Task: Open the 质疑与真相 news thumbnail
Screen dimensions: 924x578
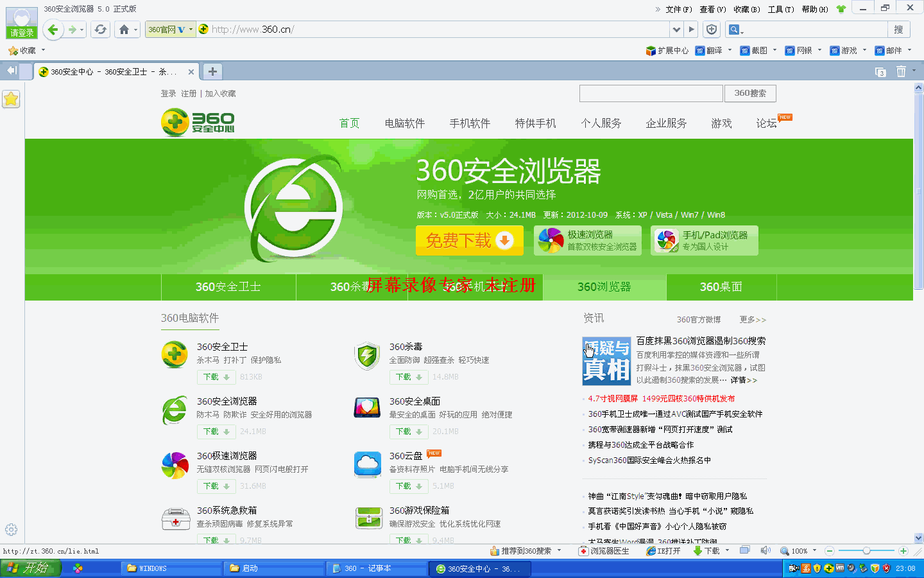Action: point(606,361)
